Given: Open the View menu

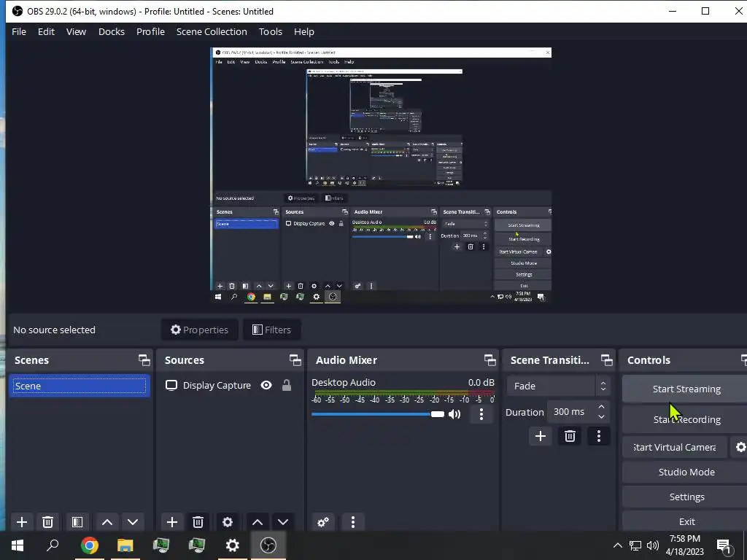Looking at the screenshot, I should [76, 32].
